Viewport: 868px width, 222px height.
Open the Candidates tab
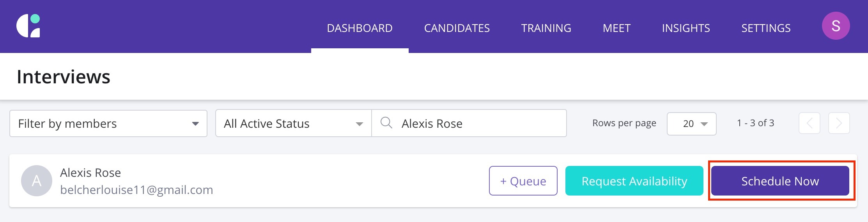pos(457,28)
